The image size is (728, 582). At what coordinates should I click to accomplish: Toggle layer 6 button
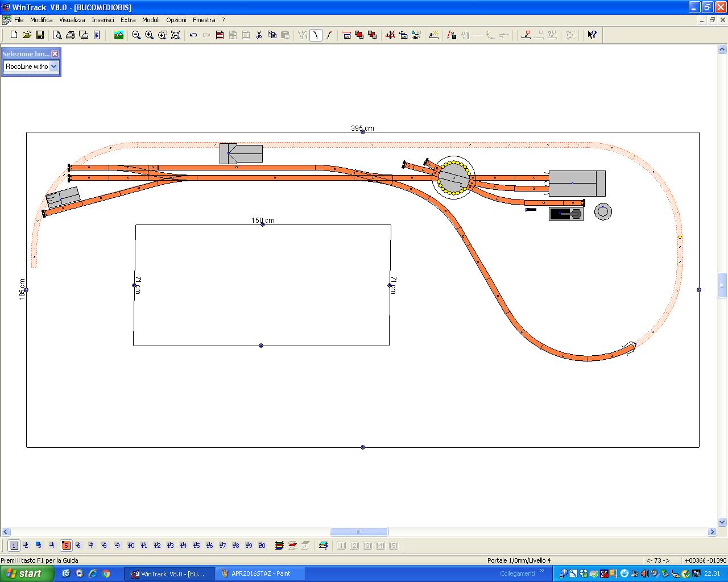pos(78,546)
